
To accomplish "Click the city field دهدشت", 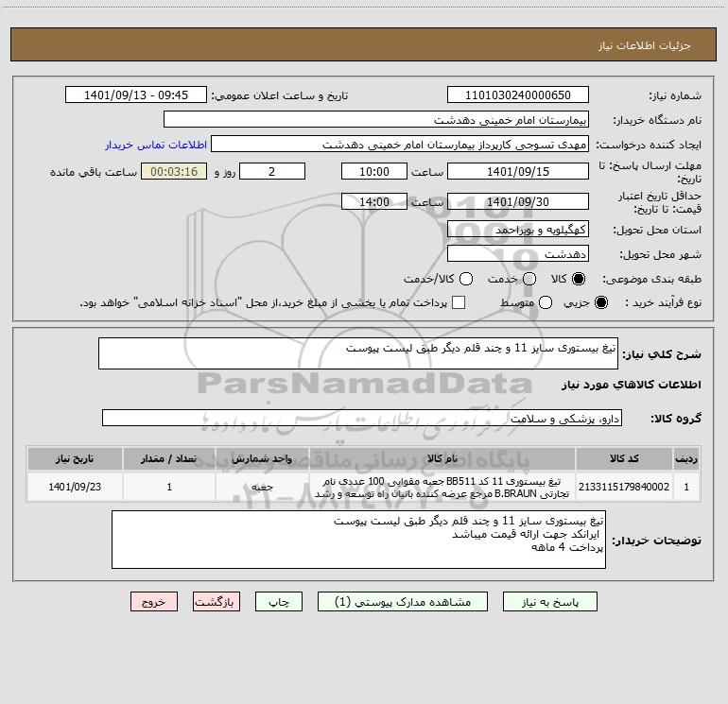I will [x=518, y=254].
